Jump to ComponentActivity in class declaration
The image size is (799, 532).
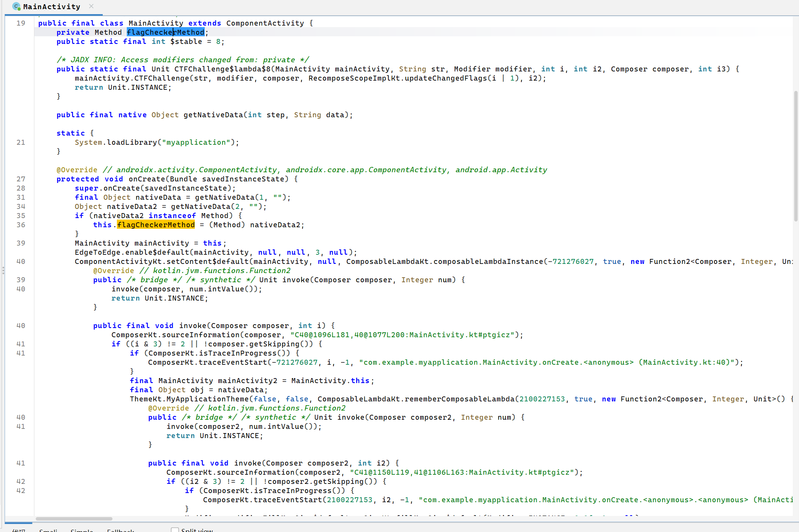point(265,23)
